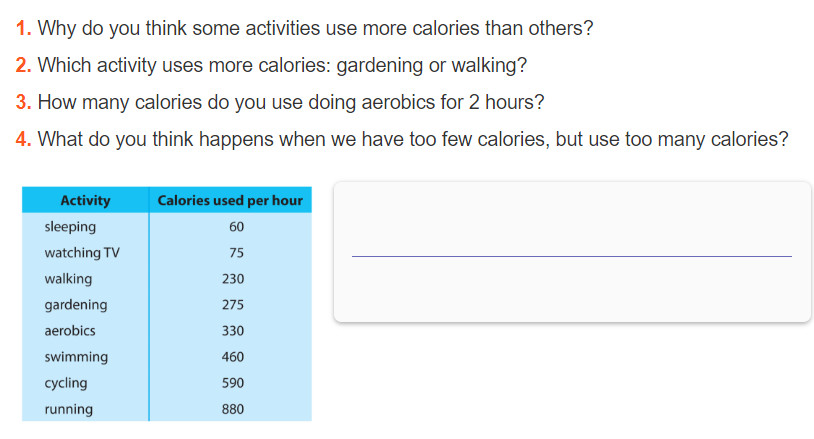814x439 pixels.
Task: Click question 4 about too few calories
Action: tap(402, 139)
